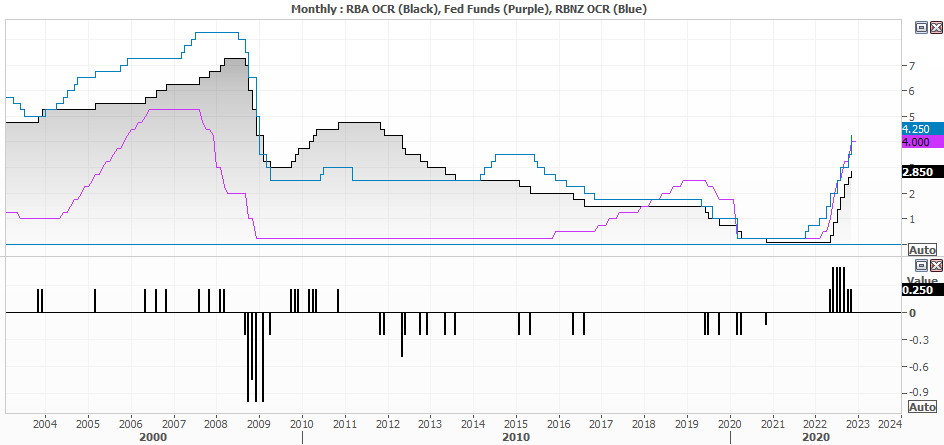Click the 2013 year label

coord(430,423)
